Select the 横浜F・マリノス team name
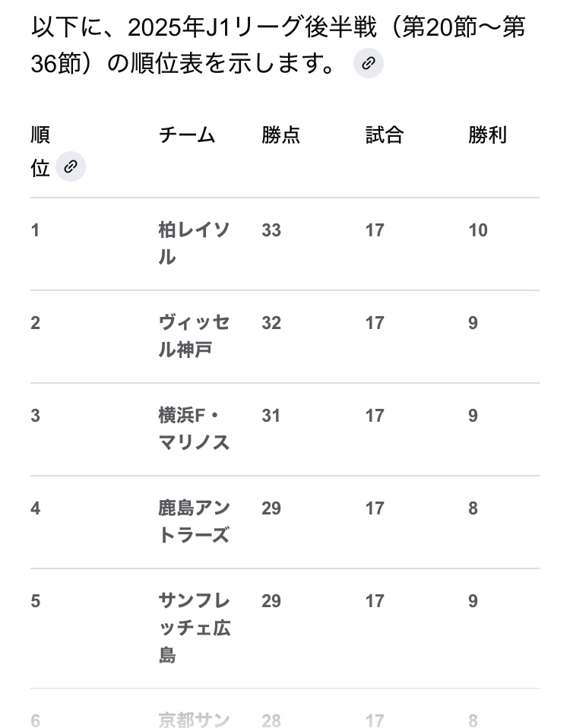This screenshot has height=728, width=570. point(194,429)
